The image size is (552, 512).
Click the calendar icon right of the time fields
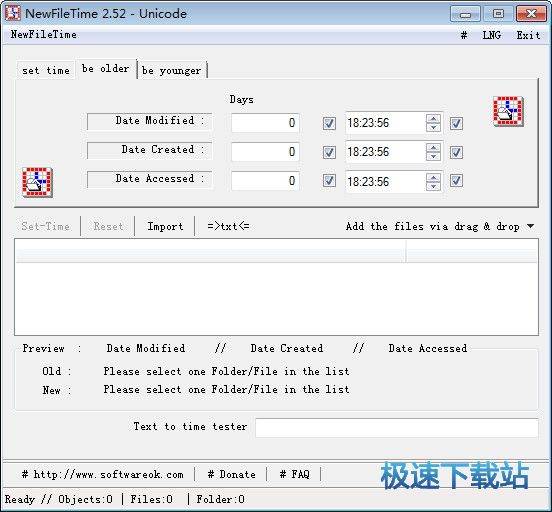pyautogui.click(x=508, y=111)
